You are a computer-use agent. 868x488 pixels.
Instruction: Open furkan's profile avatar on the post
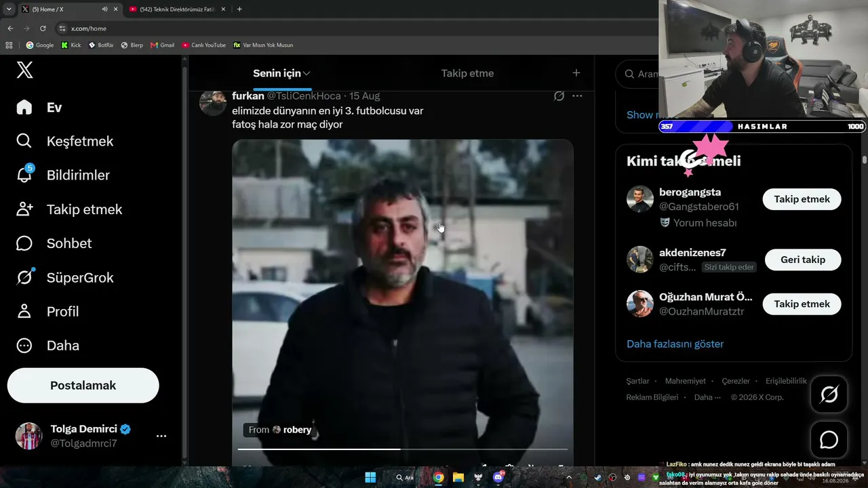click(x=213, y=102)
